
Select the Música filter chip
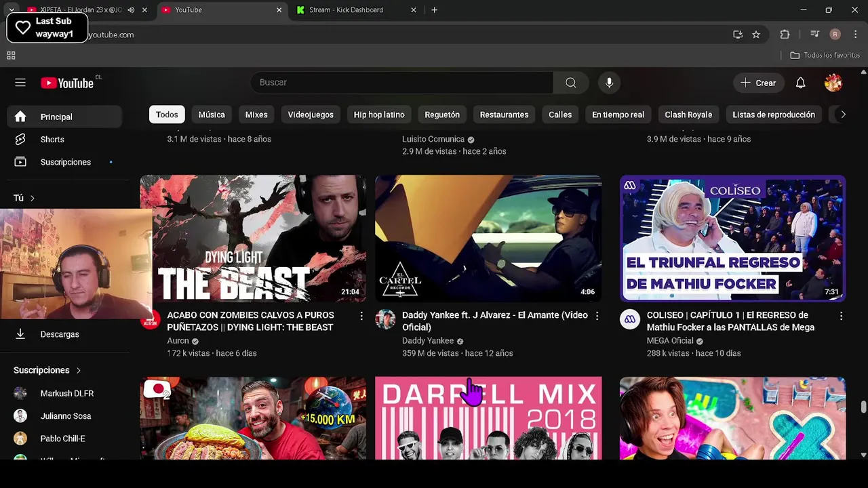click(212, 115)
